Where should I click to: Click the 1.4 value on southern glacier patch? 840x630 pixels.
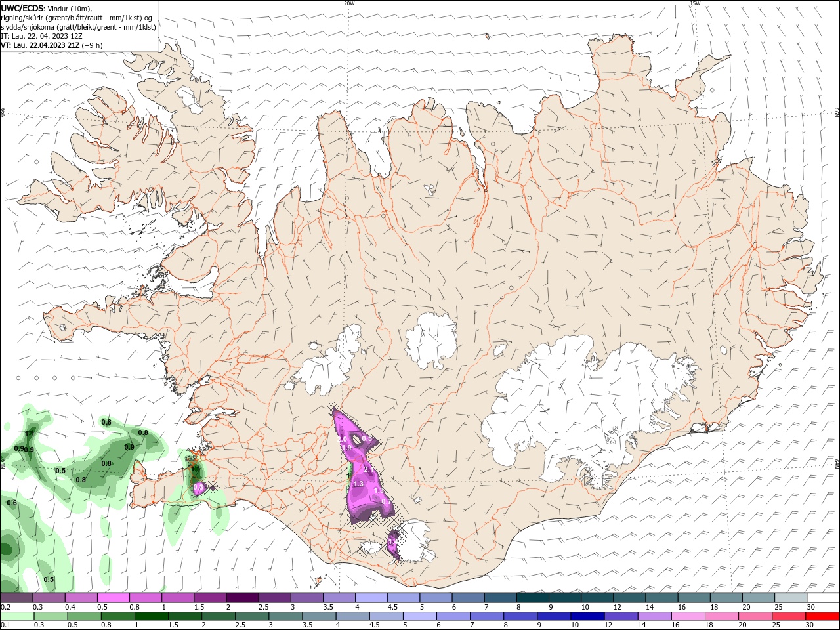pyautogui.click(x=392, y=541)
